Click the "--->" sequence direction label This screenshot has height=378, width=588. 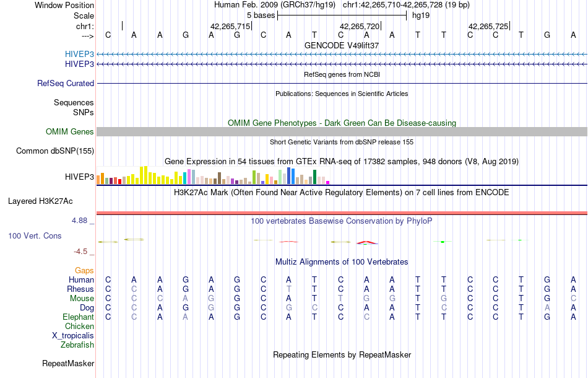tap(87, 36)
